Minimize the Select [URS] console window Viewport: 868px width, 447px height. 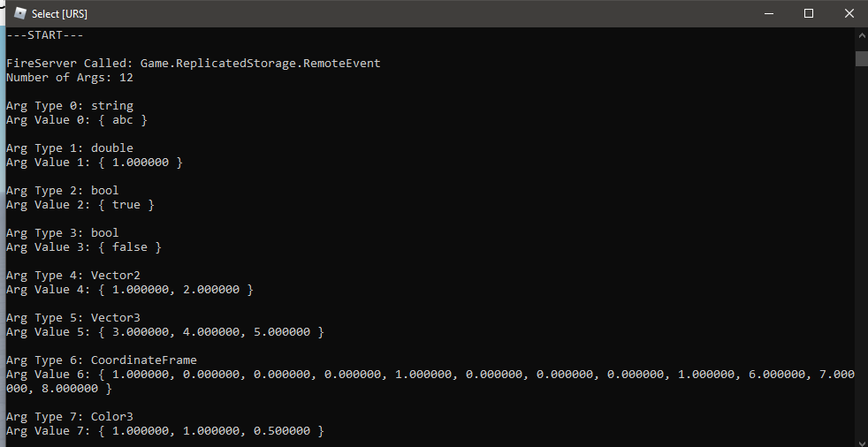click(768, 13)
